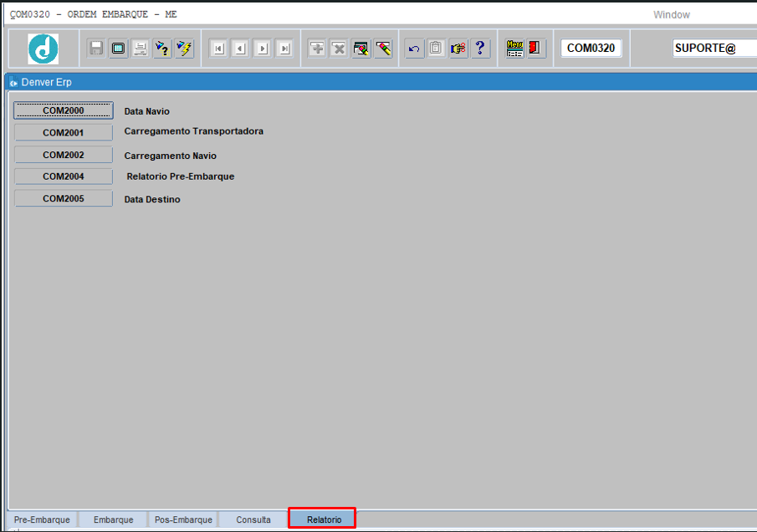Image resolution: width=757 pixels, height=532 pixels.
Task: Switch to the Pre-Embarque tab
Action: 42,519
